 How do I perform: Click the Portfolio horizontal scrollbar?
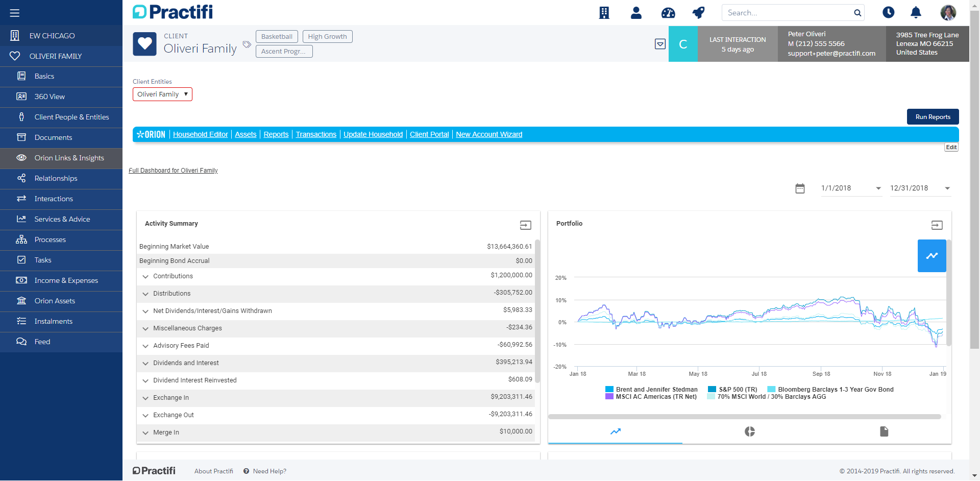point(745,417)
